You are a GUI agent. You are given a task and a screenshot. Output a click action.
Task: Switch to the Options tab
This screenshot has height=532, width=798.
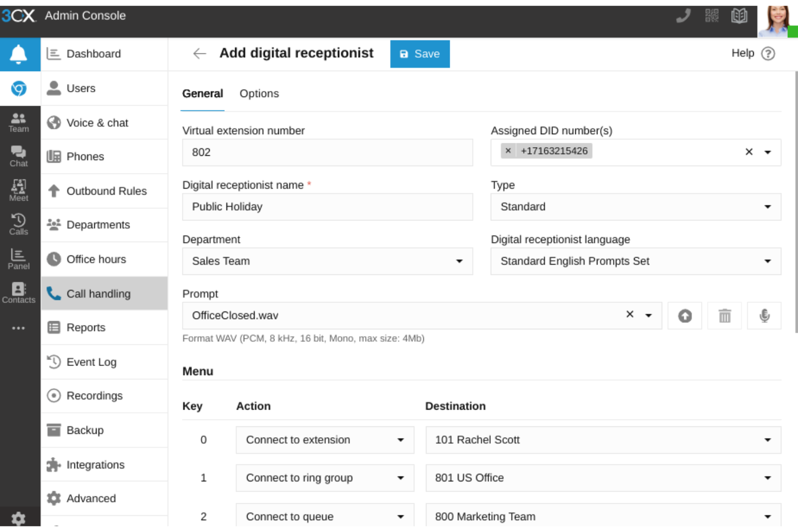[259, 93]
